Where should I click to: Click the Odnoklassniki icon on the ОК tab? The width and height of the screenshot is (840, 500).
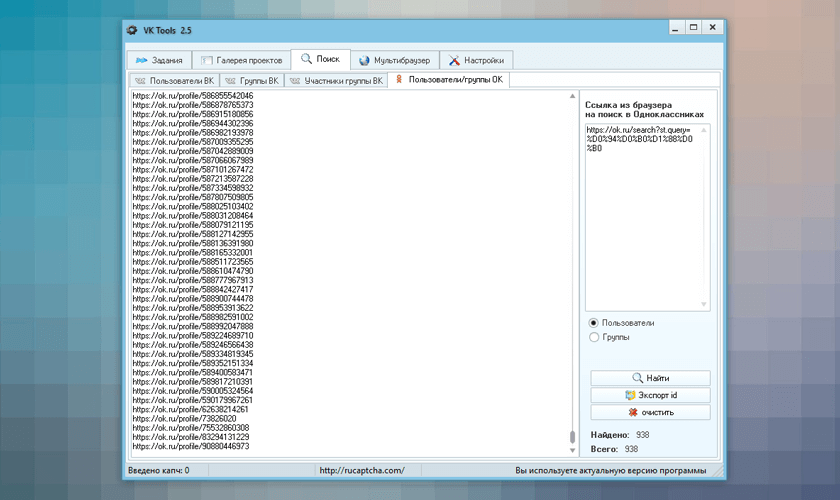click(x=399, y=79)
